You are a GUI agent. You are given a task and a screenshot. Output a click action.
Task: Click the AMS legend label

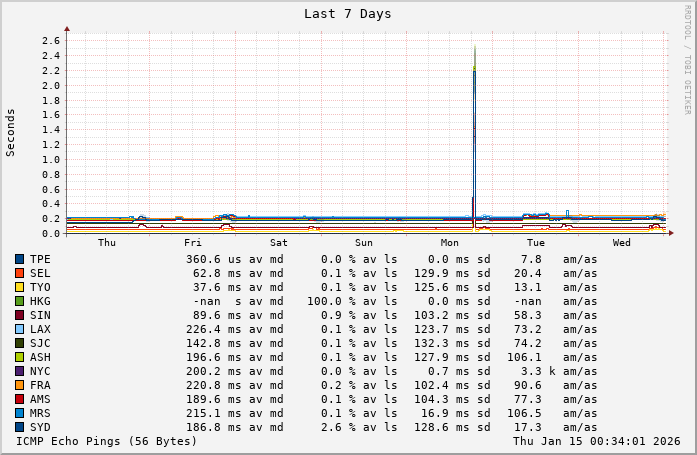point(41,399)
